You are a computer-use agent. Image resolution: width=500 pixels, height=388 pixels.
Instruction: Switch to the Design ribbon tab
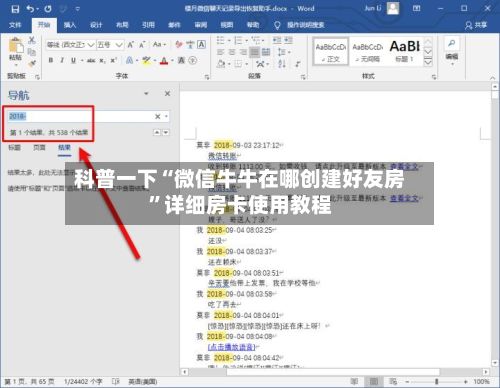click(96, 25)
